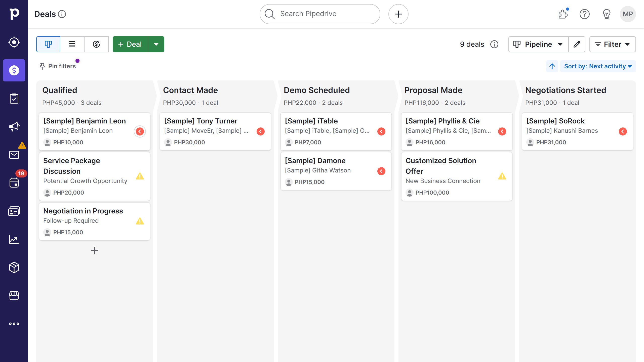Select the kanban pipeline view toggle
This screenshot has height=362, width=644.
(x=48, y=44)
